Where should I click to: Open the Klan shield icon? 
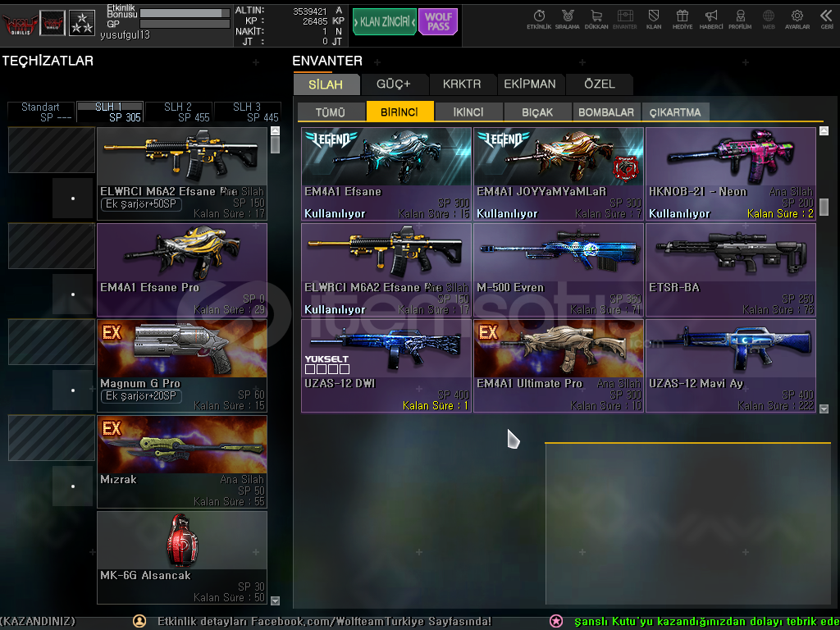click(654, 20)
